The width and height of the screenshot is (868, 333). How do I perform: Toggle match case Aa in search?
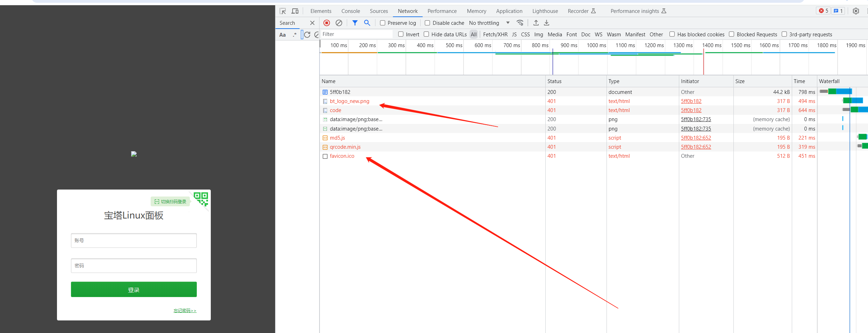pyautogui.click(x=282, y=35)
